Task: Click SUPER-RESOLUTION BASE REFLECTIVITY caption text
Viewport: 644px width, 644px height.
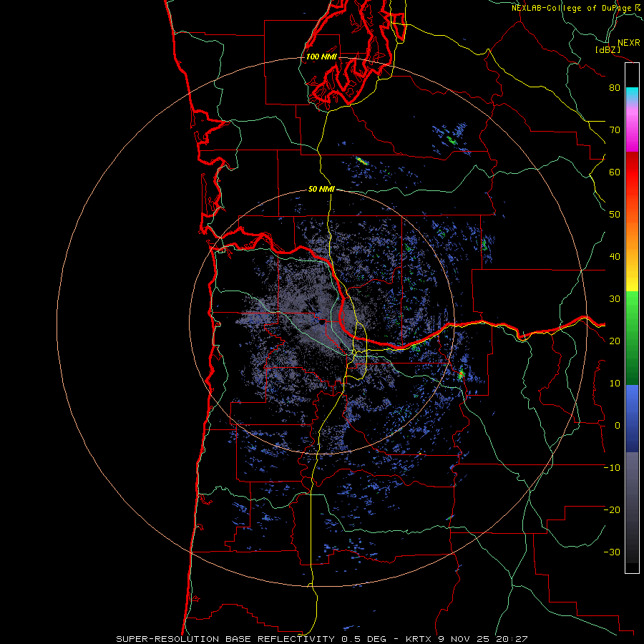Action: click(x=225, y=639)
